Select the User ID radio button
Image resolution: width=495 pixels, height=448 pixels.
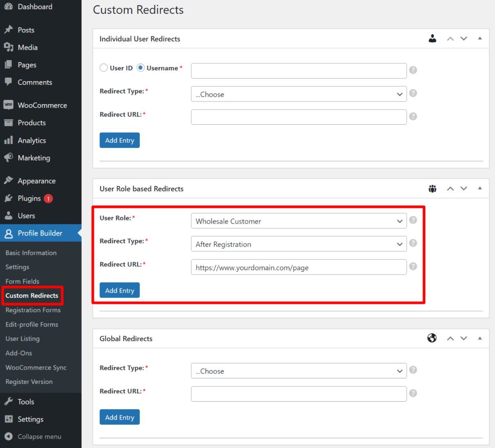[x=104, y=68]
